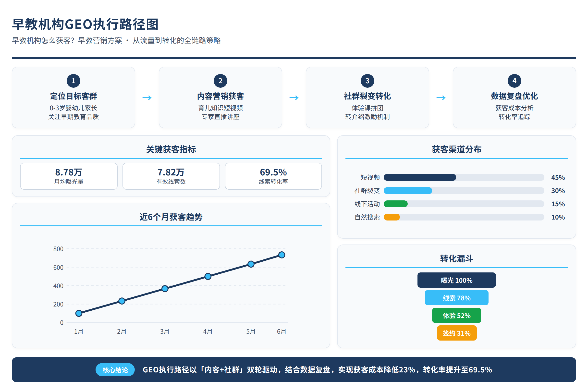Viewport: 588px width, 392px height.
Task: Click the 核心结论 badge
Action: click(115, 370)
